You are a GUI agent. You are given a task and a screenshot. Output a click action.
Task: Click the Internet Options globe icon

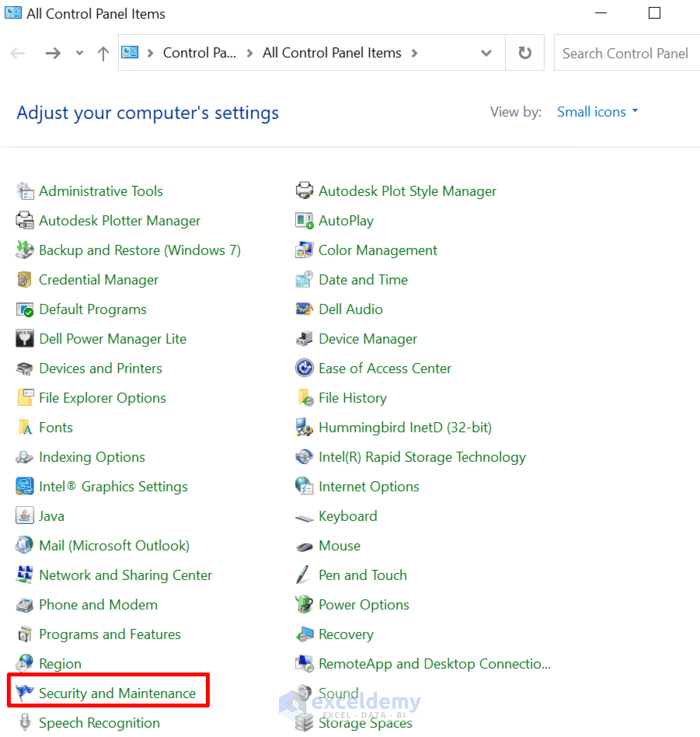pos(305,486)
